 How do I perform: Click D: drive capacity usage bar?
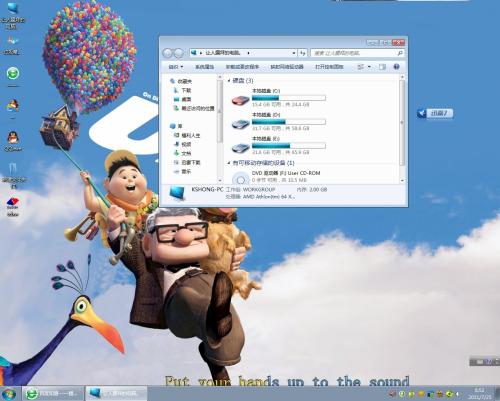coord(289,122)
